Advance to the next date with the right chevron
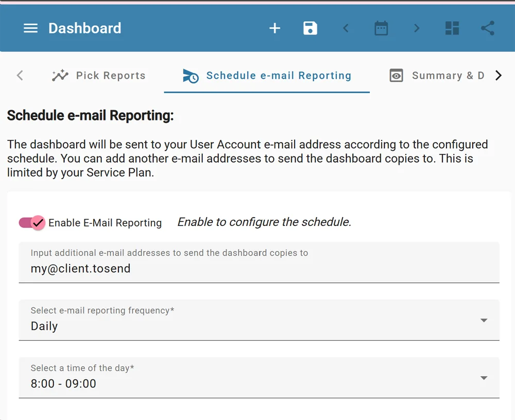This screenshot has width=515, height=420. [x=416, y=29]
